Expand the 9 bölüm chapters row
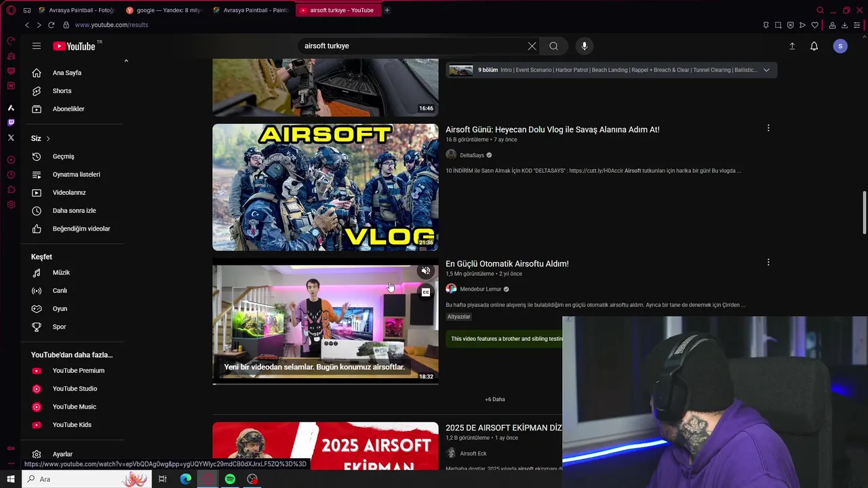The image size is (868, 488). coord(766,70)
